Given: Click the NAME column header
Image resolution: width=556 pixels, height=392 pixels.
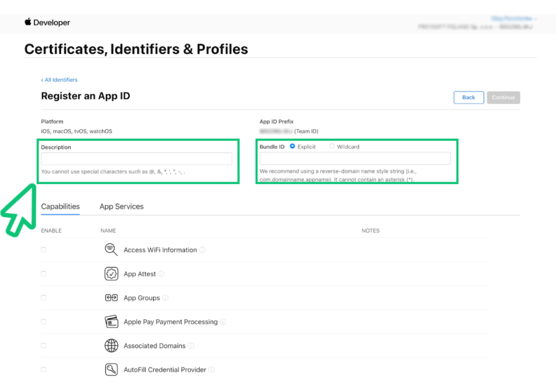Looking at the screenshot, I should click(108, 231).
